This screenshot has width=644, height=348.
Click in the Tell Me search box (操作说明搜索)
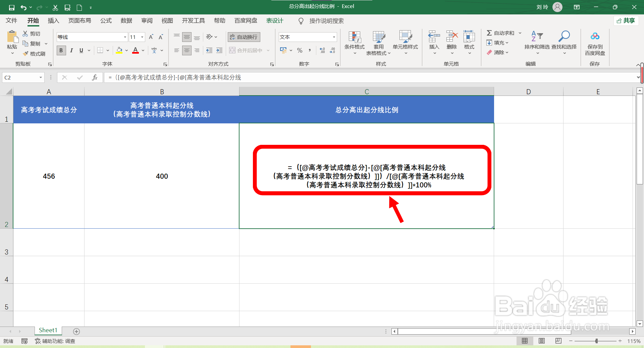point(326,21)
